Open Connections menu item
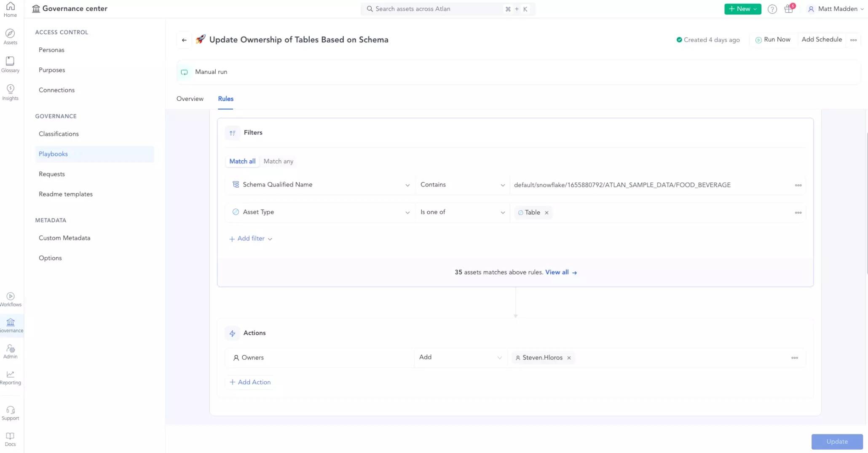The width and height of the screenshot is (868, 453). (56, 90)
